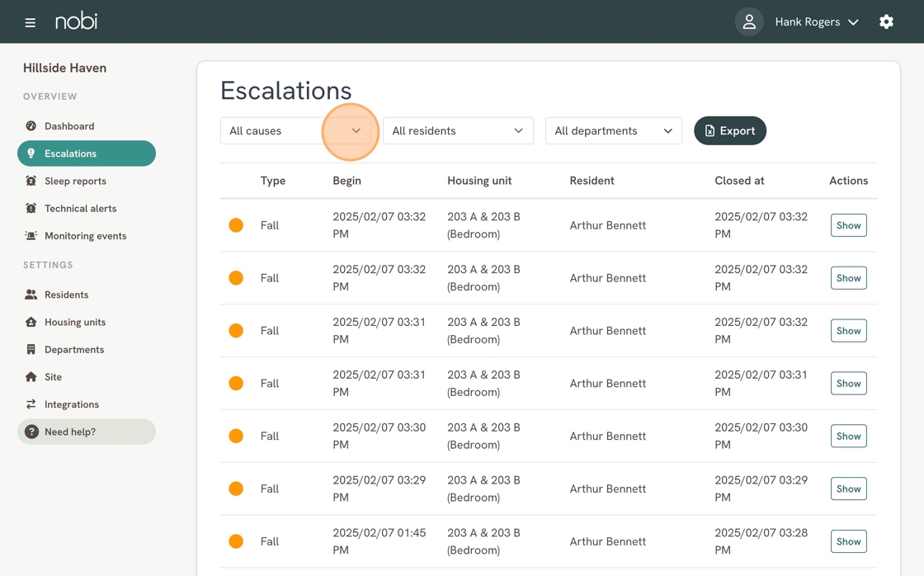Click the Type column header
This screenshot has height=576, width=924.
click(x=273, y=181)
